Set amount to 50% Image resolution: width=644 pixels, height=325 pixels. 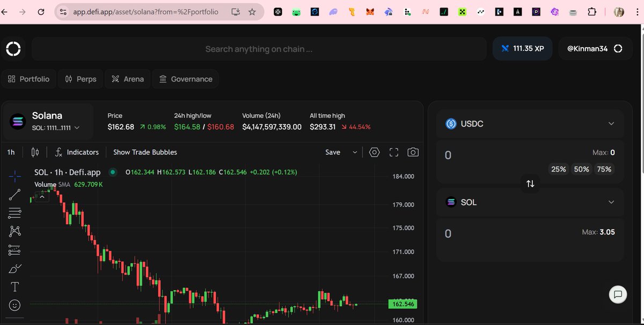(582, 169)
